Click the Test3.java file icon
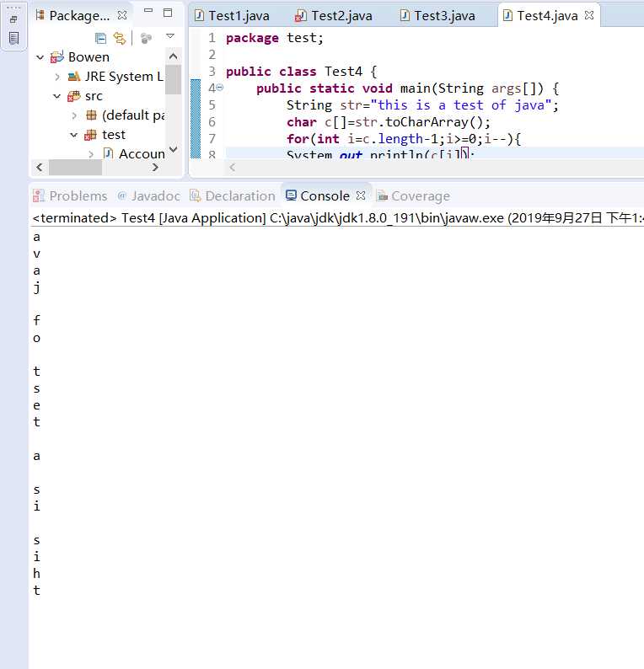 405,16
